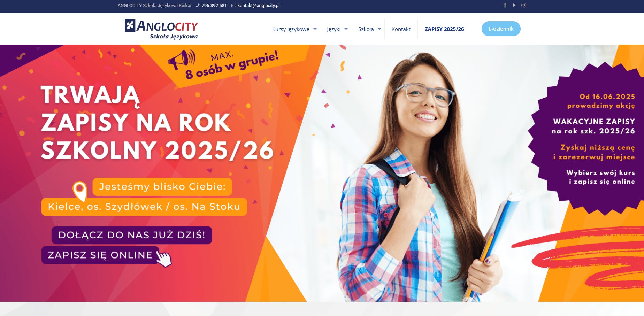Click the map pin location icon

tap(80, 191)
